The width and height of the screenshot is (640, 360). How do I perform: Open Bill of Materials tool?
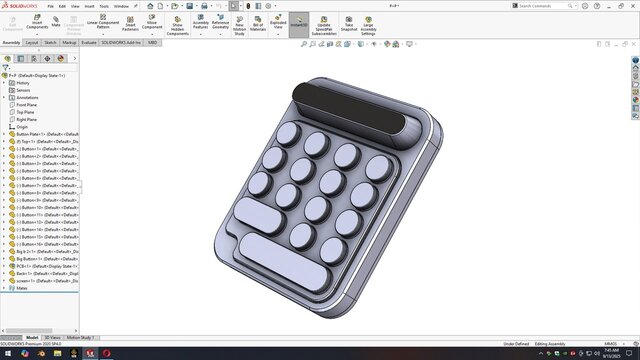258,24
